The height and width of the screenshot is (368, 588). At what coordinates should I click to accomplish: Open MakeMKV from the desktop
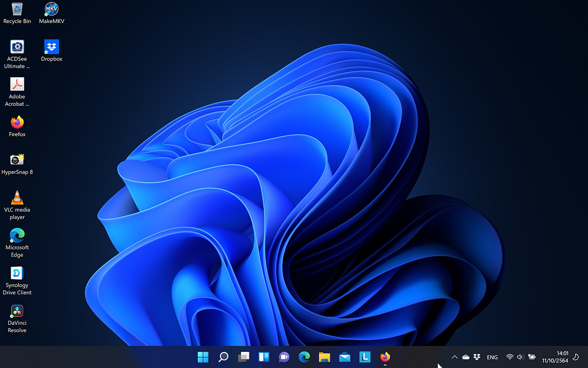(51, 9)
